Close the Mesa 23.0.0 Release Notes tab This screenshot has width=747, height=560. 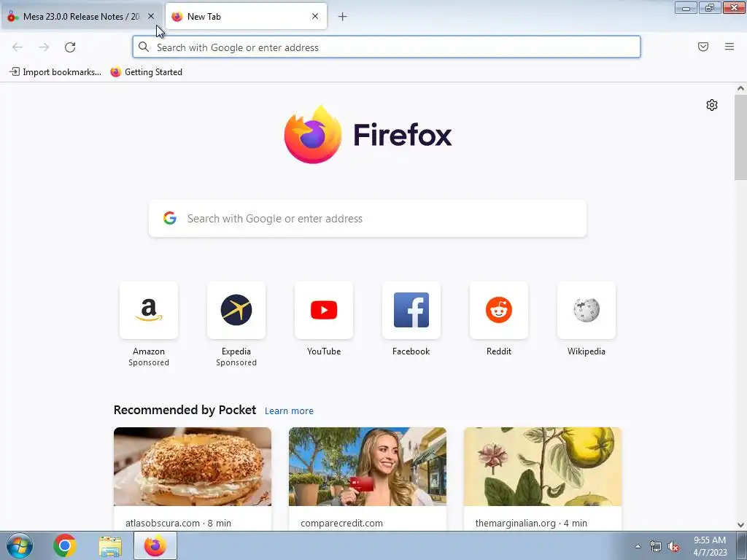point(151,16)
